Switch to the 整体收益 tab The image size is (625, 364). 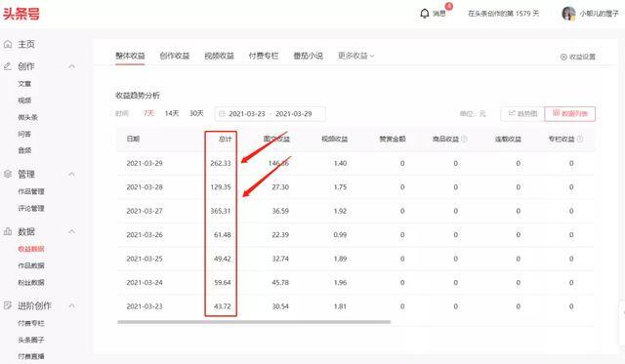coord(130,56)
